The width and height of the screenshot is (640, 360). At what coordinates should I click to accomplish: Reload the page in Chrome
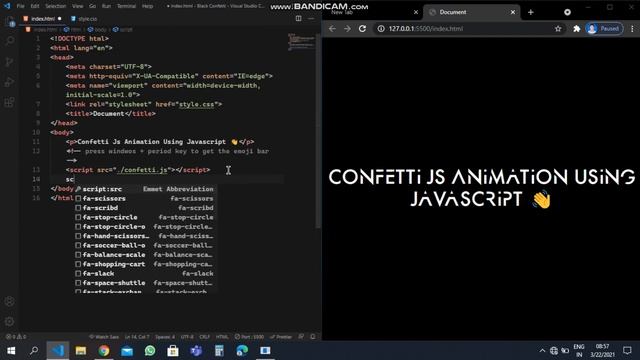tap(362, 29)
